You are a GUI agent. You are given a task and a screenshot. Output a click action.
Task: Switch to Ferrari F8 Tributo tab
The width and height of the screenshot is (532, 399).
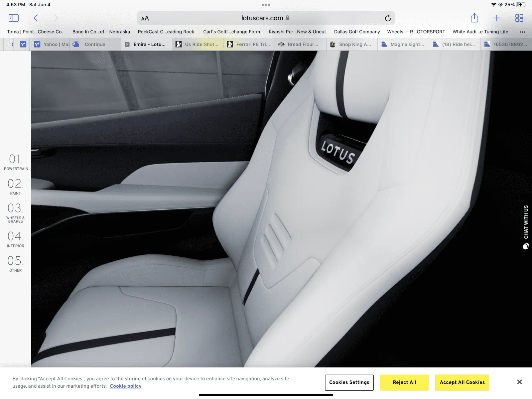click(249, 44)
